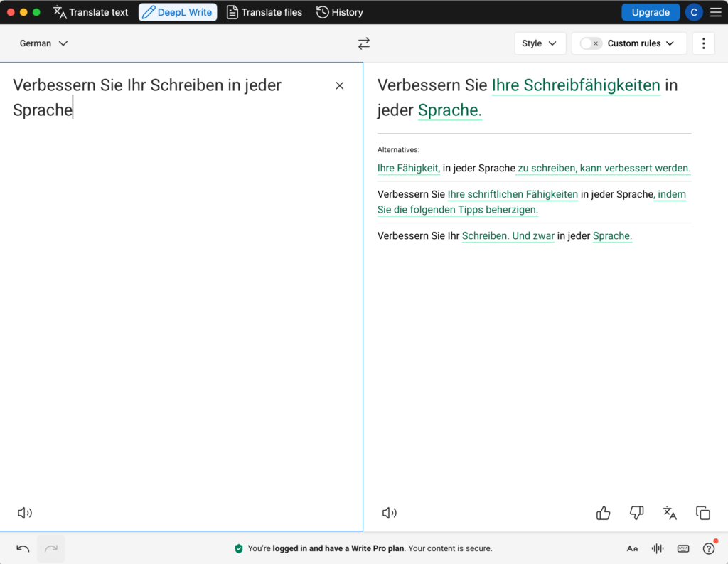
Task: Copy the improved text to clipboard
Action: [703, 513]
